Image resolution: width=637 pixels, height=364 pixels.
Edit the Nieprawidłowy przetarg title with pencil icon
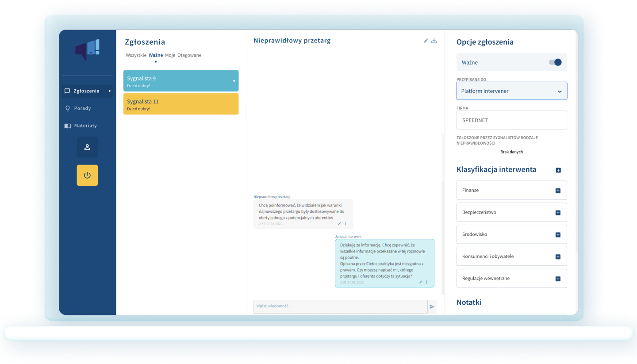426,40
